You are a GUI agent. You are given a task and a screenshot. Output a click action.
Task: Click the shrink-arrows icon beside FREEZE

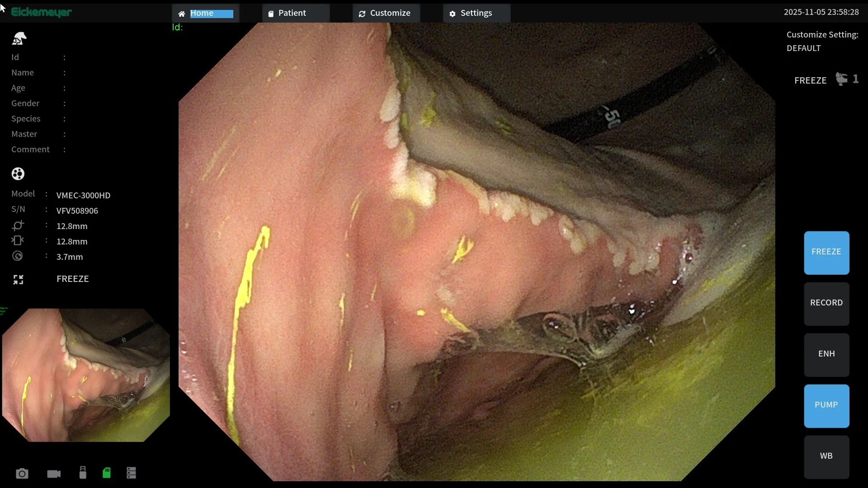point(18,280)
